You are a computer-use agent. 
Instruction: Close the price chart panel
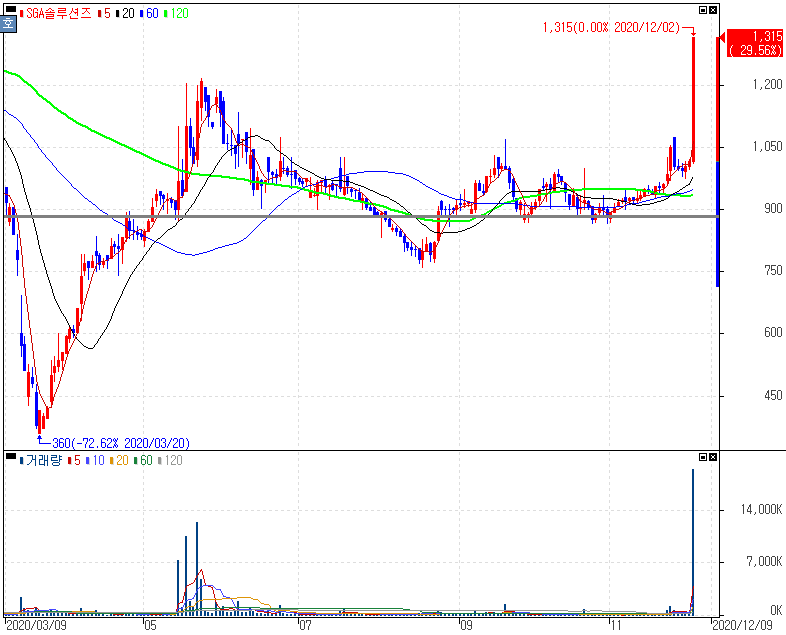coord(713,10)
